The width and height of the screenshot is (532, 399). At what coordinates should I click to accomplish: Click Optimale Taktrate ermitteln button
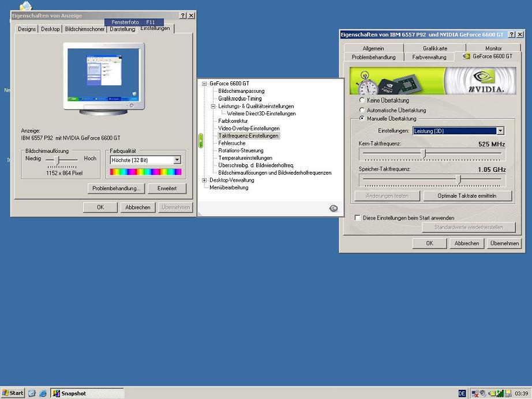[x=467, y=195]
